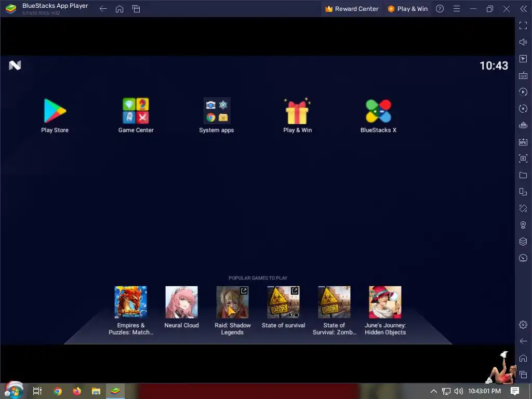
Task: Open the taskbar notification center
Action: pos(515,391)
